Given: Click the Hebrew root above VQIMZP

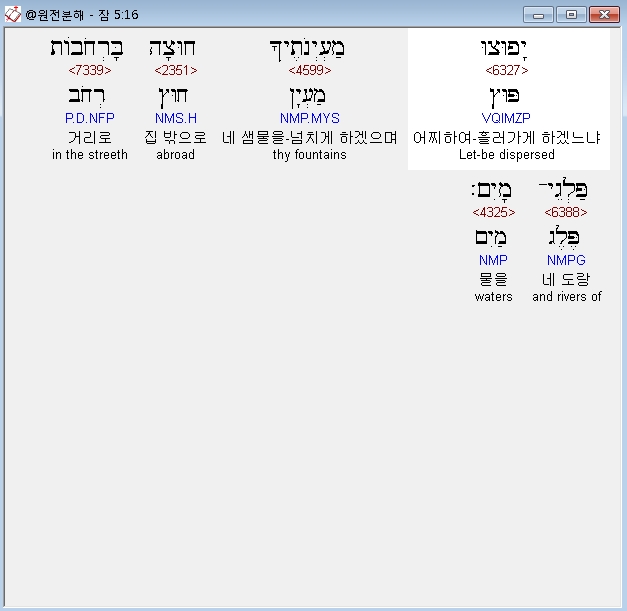Looking at the screenshot, I should [x=505, y=97].
